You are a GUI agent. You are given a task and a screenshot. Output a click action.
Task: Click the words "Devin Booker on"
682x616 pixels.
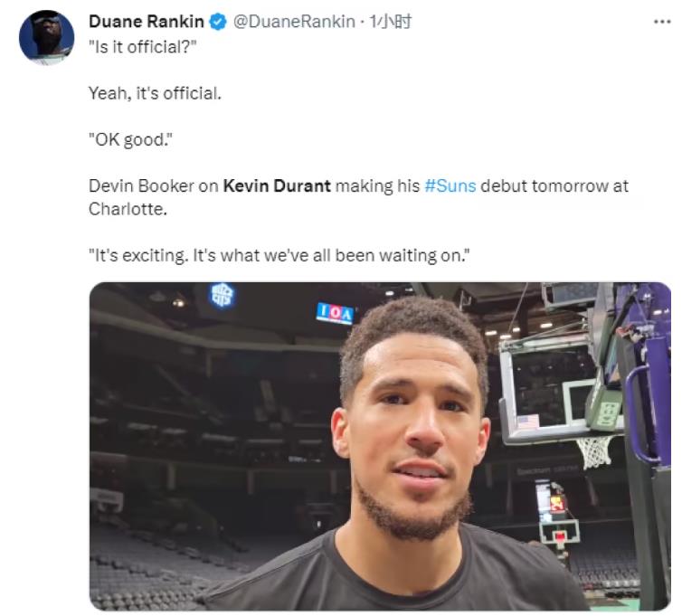click(153, 186)
